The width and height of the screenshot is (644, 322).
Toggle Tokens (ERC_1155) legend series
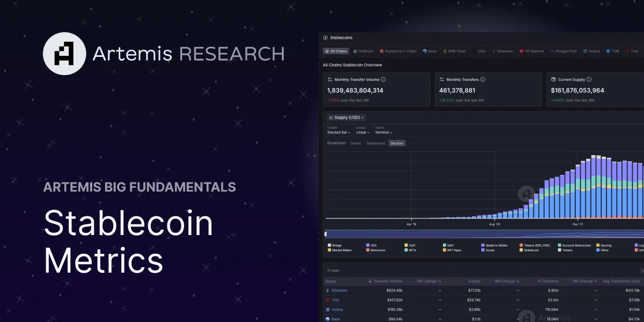click(535, 245)
